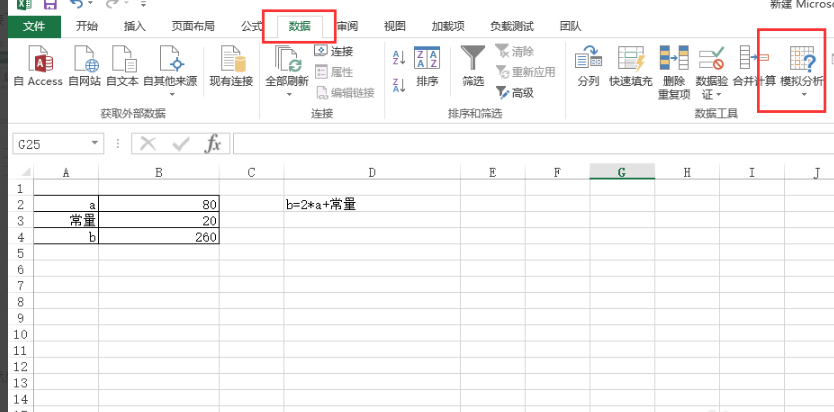Click the From Web (自网站) icon
Viewport: 834px width, 412px height.
pos(85,66)
